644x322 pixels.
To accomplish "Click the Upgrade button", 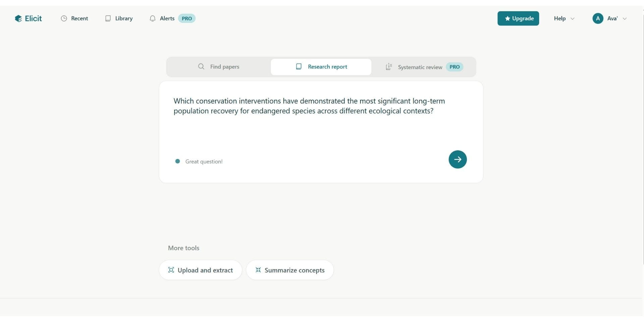I will point(518,18).
